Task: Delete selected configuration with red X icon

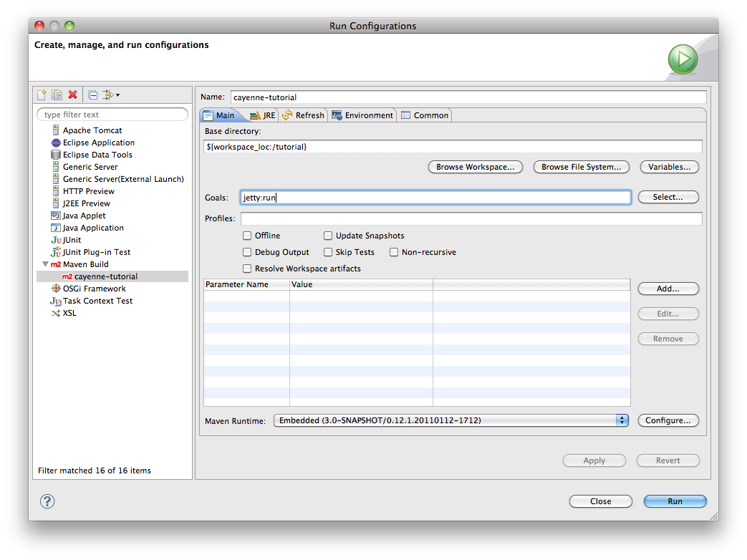Action: (72, 95)
